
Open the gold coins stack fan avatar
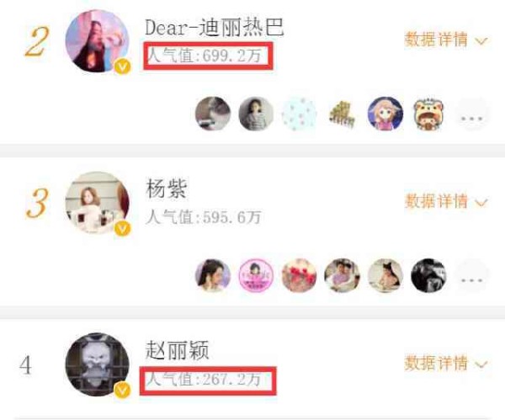coord(342,114)
